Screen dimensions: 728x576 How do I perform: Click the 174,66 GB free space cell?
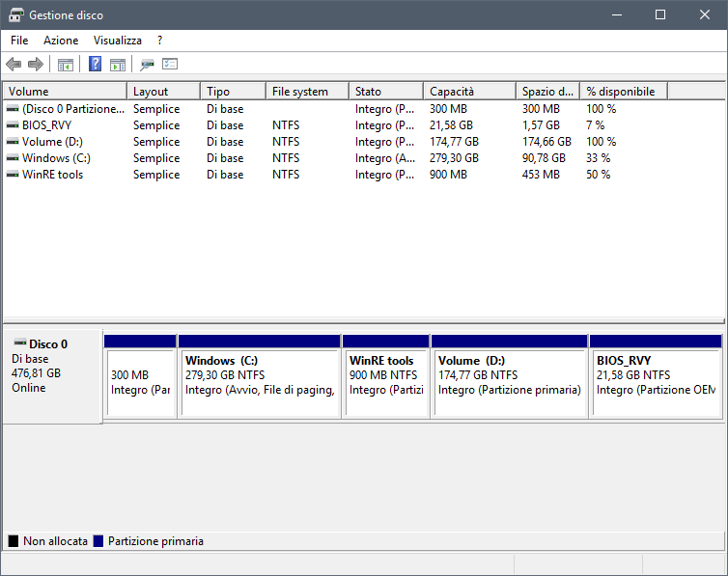[546, 142]
